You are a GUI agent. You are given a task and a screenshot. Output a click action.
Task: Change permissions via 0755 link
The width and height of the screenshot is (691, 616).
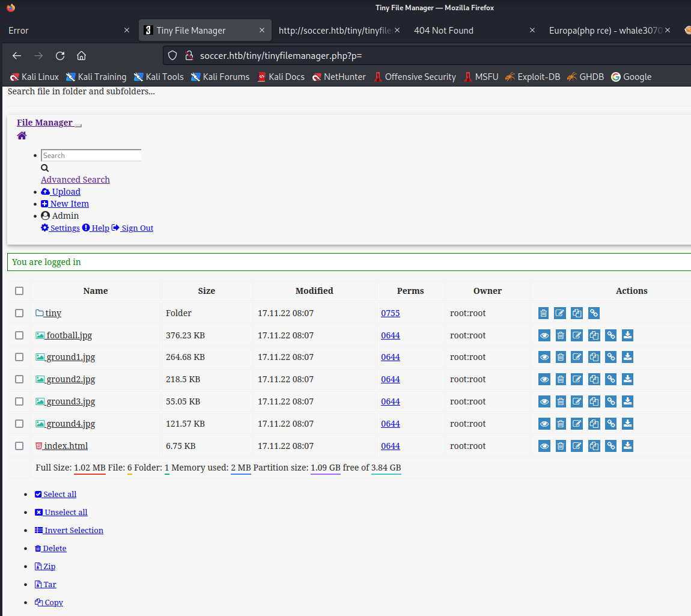[x=390, y=313]
